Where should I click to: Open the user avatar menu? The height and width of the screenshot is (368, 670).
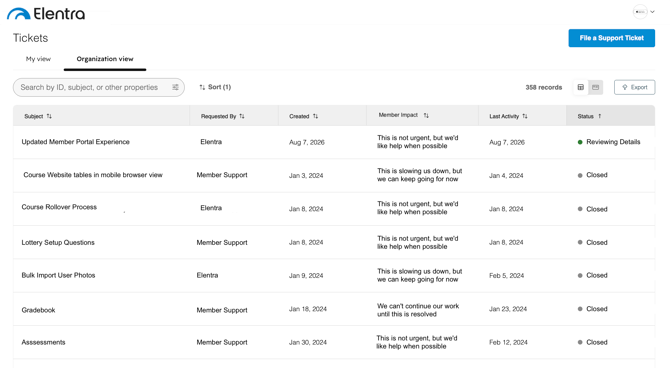click(x=640, y=12)
